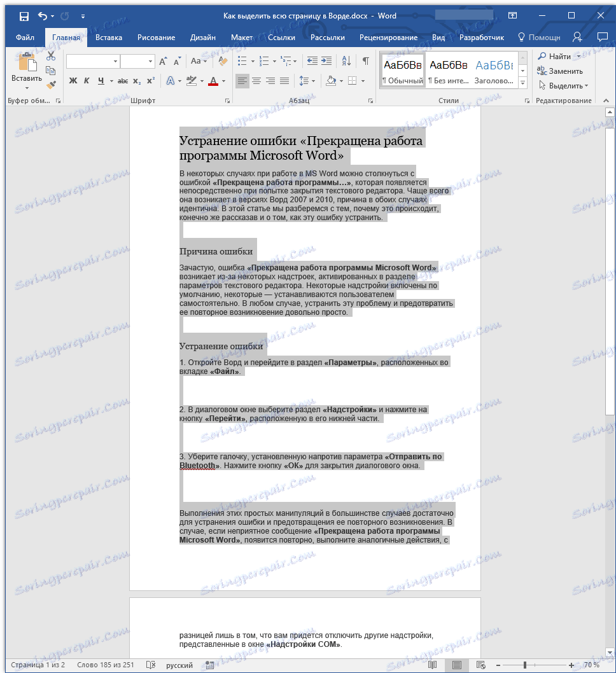Screen dimensions: 616x673
Task: Open the comments pane icon
Action: (x=603, y=38)
